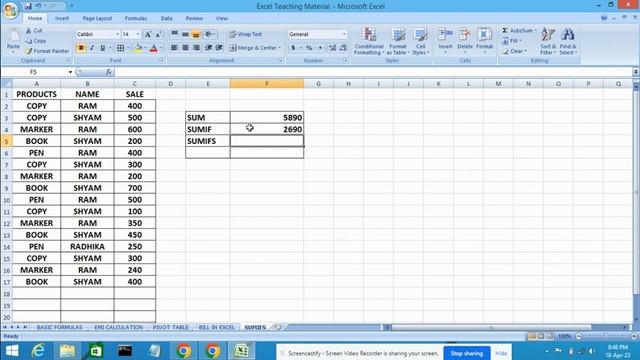This screenshot has height=360, width=640.
Task: Click the Borders icon
Action: pos(120,48)
